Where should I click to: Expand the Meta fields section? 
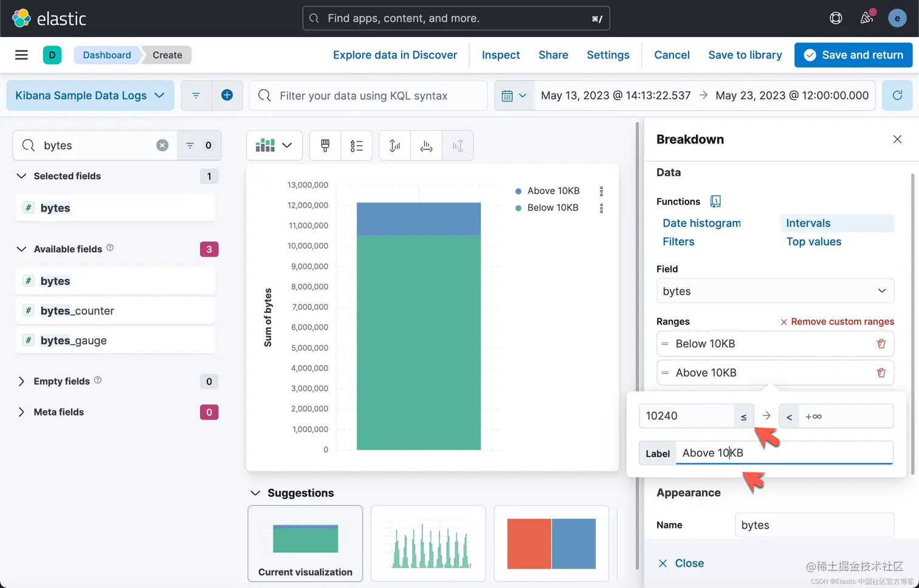[21, 412]
